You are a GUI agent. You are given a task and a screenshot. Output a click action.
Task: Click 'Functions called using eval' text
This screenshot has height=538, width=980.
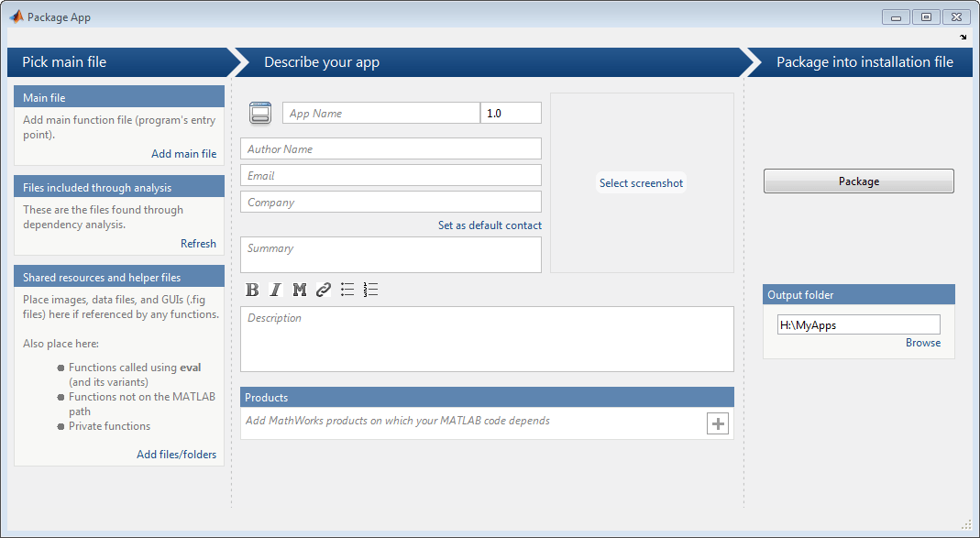point(135,368)
